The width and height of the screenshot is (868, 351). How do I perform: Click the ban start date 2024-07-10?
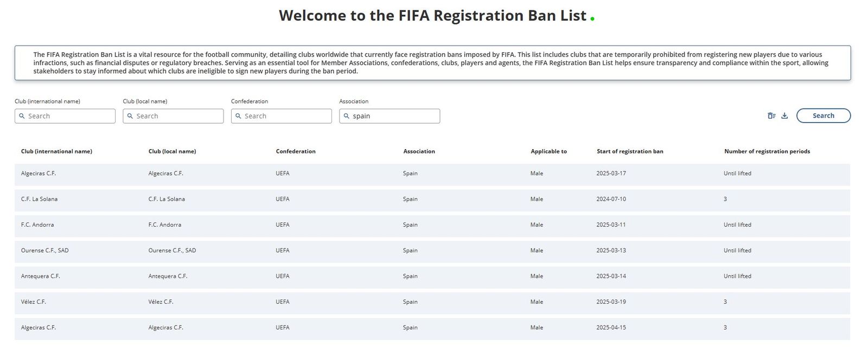point(611,199)
